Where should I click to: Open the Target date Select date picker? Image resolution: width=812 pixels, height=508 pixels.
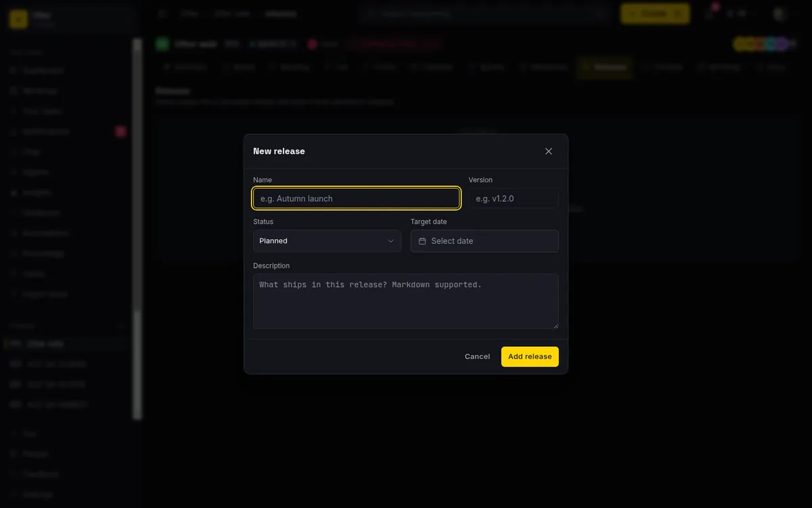pos(484,241)
